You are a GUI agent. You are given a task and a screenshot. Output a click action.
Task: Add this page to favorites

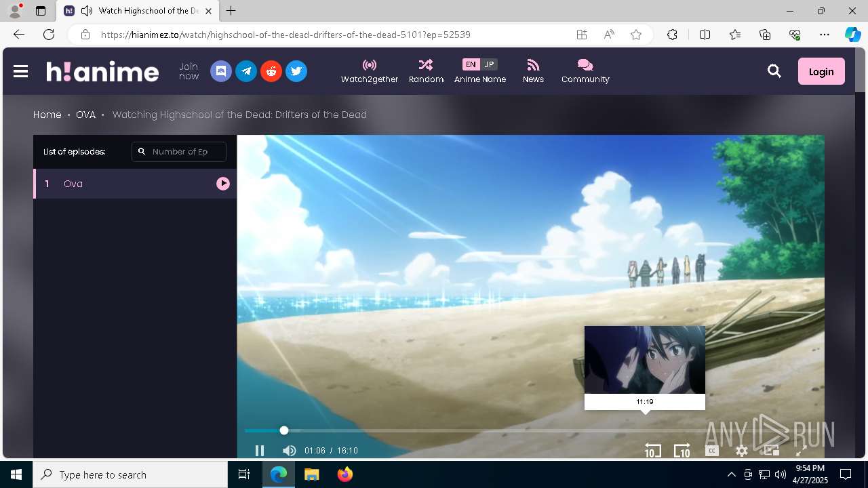click(x=636, y=35)
